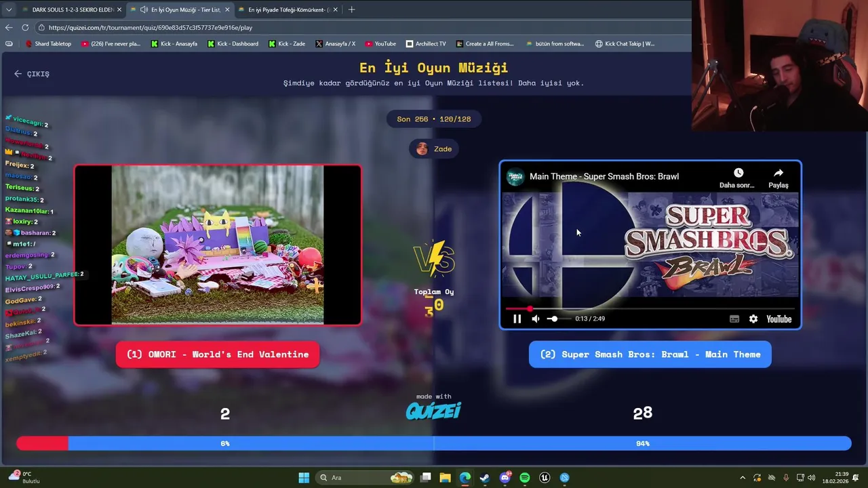The width and height of the screenshot is (868, 488).
Task: Close the DARK SOULS browser tab
Action: (x=119, y=9)
